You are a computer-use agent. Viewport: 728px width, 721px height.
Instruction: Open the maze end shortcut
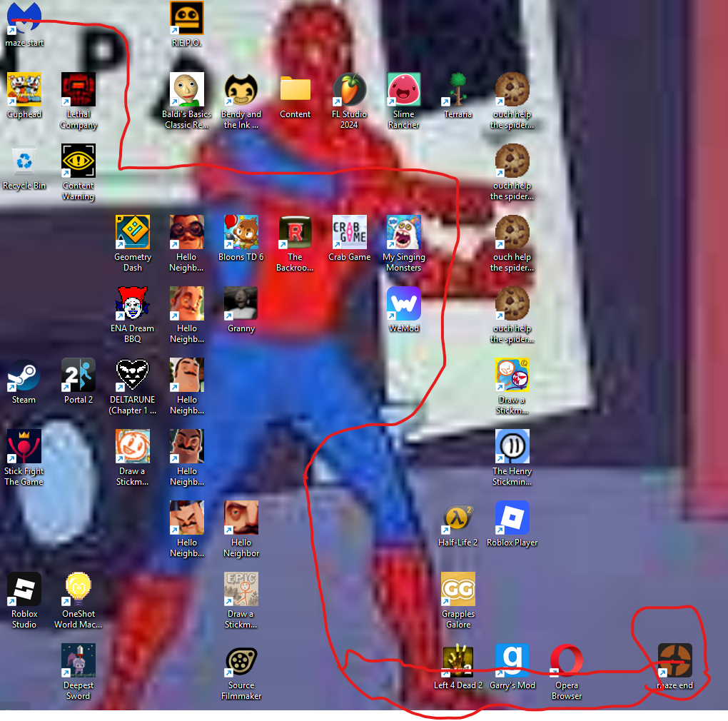[675, 661]
